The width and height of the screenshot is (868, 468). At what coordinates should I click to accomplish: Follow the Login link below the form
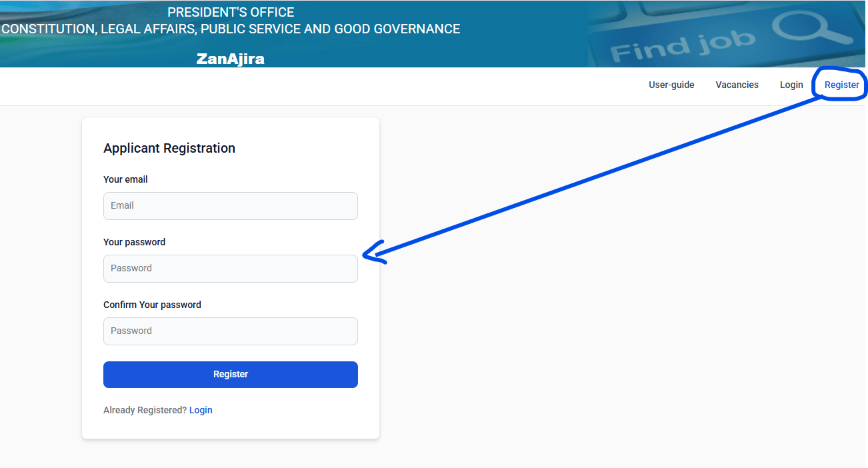coord(201,410)
